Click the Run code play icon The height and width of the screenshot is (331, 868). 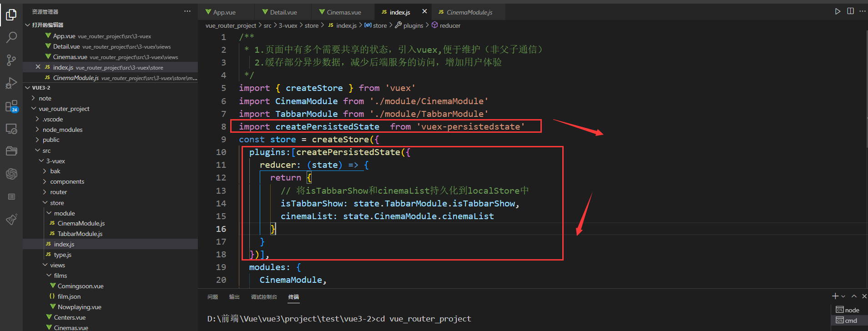pos(838,11)
